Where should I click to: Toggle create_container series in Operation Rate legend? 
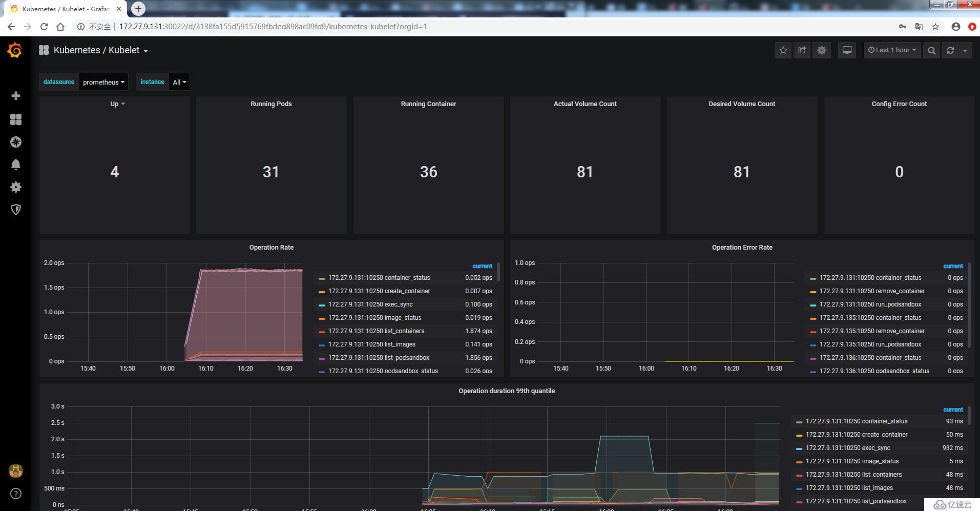(379, 291)
